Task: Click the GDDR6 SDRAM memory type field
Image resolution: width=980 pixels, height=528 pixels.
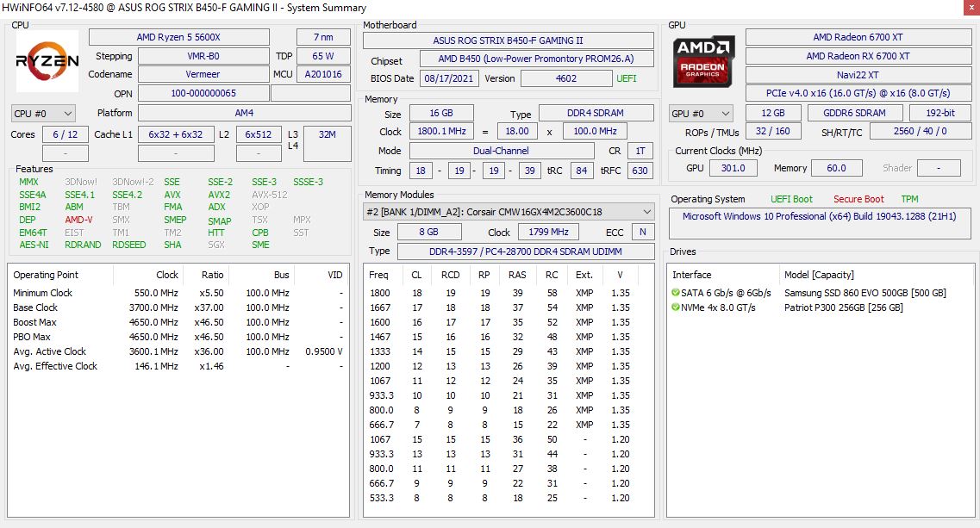Action: (x=854, y=113)
